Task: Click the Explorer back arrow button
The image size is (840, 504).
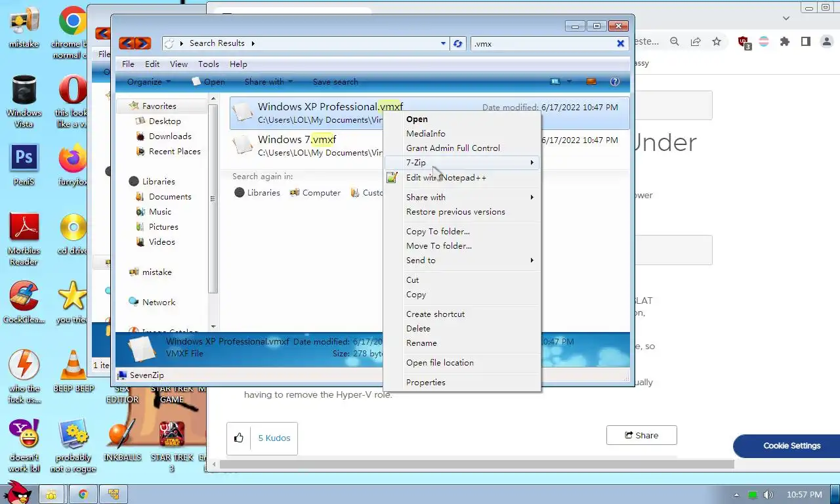Action: coord(127,43)
